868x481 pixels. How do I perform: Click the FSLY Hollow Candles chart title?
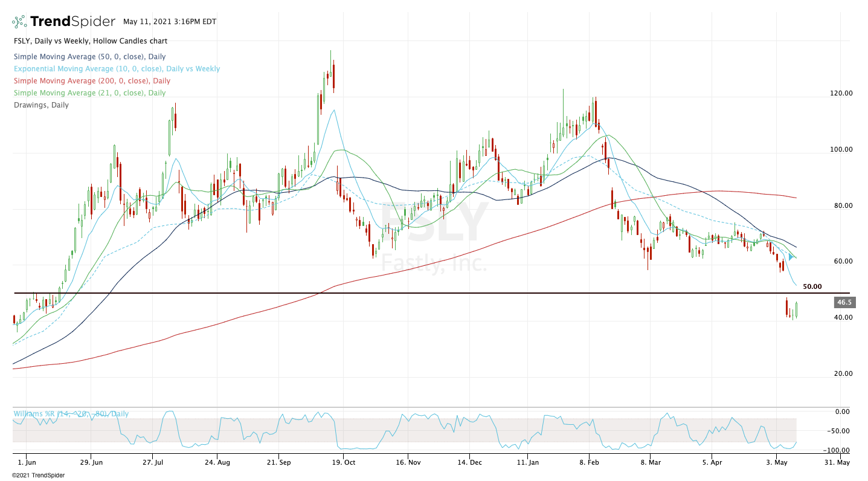91,41
